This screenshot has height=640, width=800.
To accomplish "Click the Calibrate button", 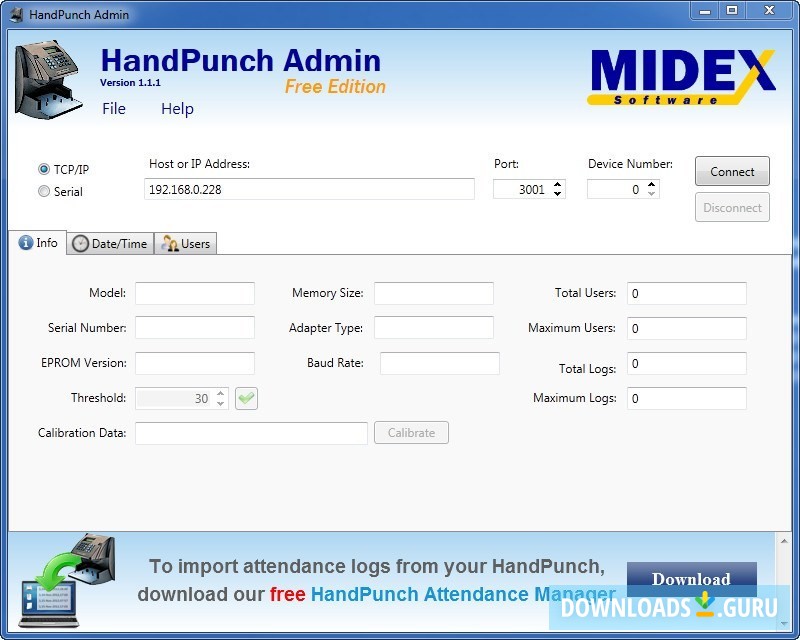I will tap(411, 433).
